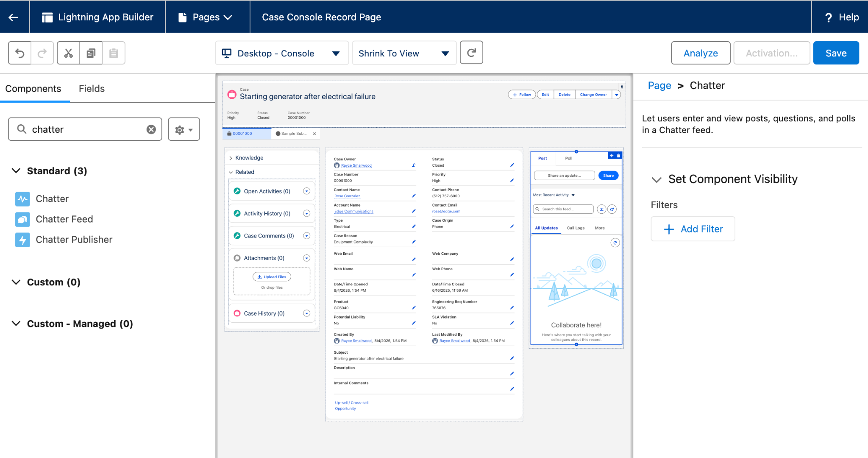Open the More feed tab
The height and width of the screenshot is (458, 868).
[600, 228]
